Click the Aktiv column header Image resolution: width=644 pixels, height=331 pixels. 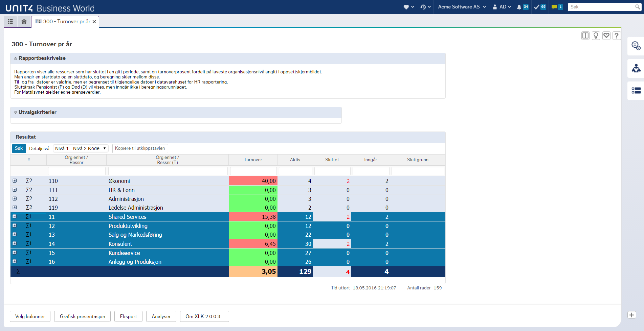(295, 160)
